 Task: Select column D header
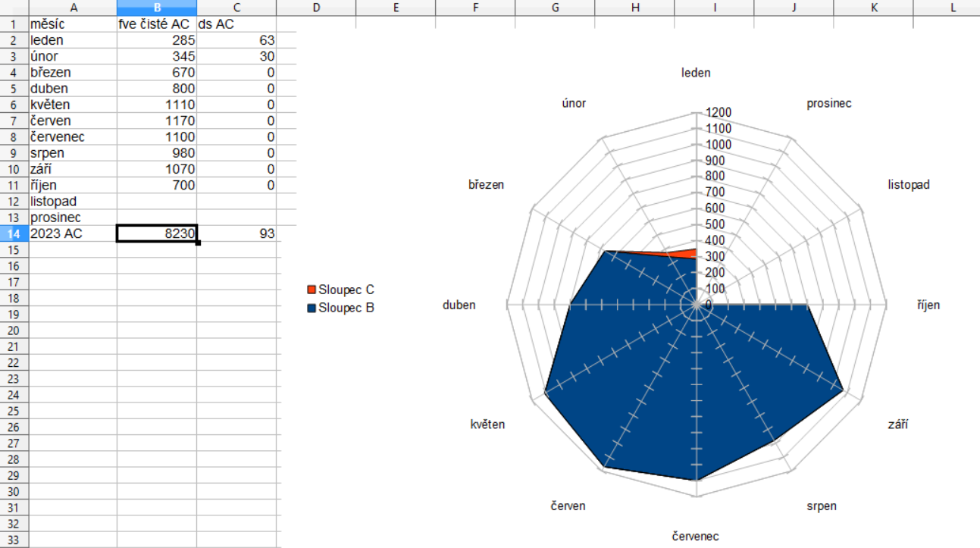tap(316, 8)
